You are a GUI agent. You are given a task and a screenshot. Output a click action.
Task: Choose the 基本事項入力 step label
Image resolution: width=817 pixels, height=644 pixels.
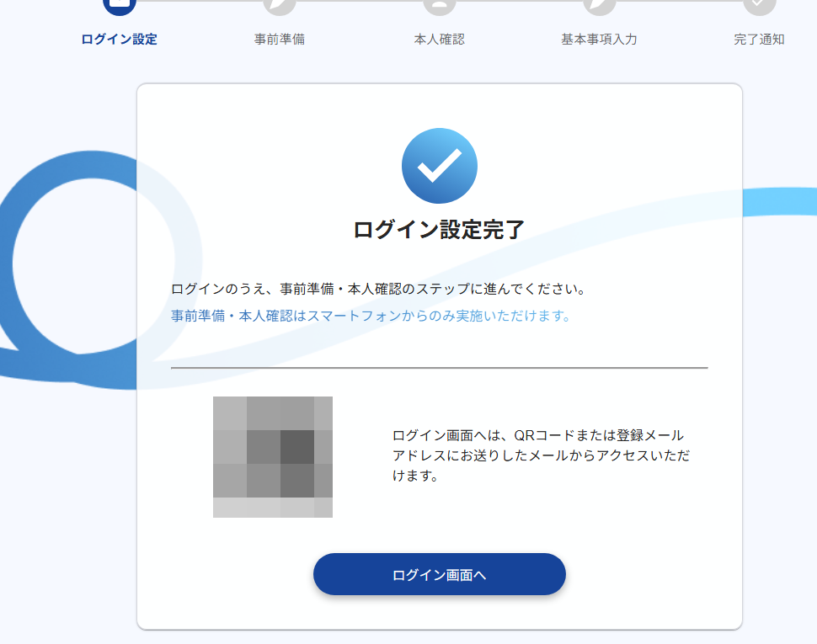point(600,40)
